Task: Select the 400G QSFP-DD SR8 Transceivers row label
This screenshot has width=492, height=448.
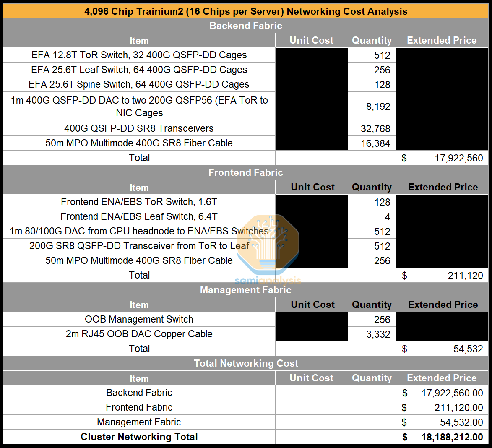Action: click(x=139, y=129)
